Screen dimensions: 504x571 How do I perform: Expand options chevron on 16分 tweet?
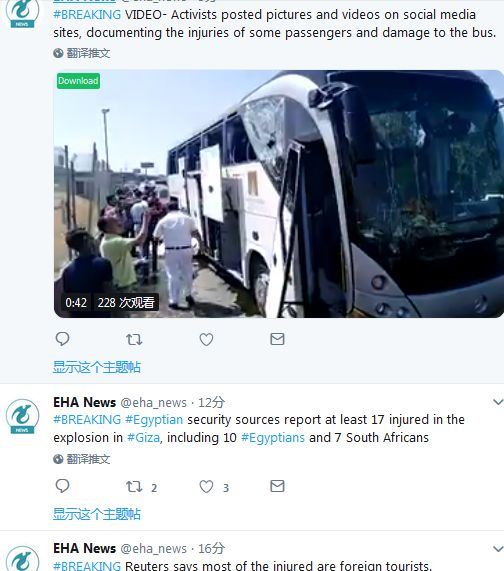(x=497, y=549)
